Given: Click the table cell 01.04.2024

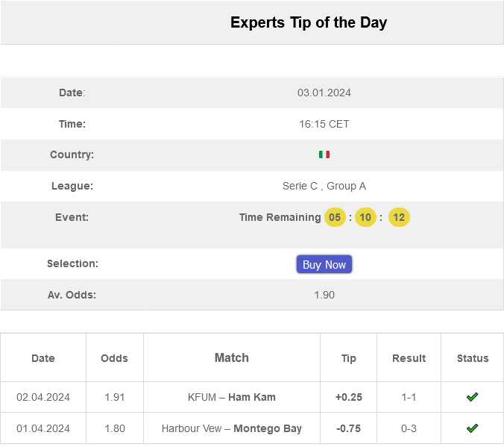Looking at the screenshot, I should (43, 428).
